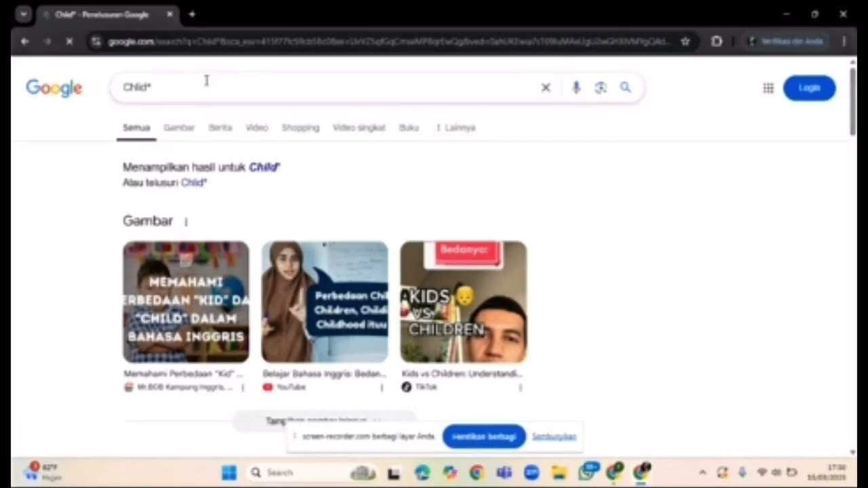Open the Shopping tab
The image size is (868, 488).
[300, 127]
